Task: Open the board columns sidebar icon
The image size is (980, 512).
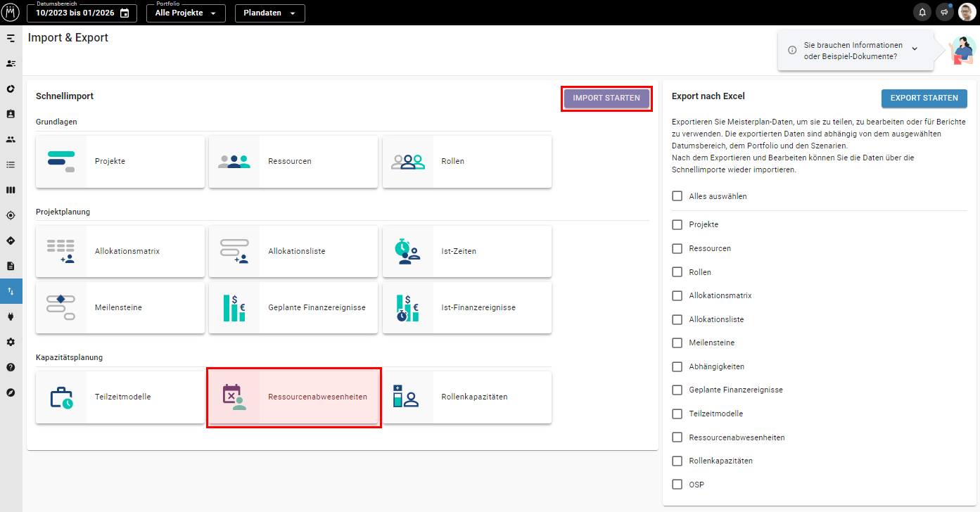Action: coord(11,190)
